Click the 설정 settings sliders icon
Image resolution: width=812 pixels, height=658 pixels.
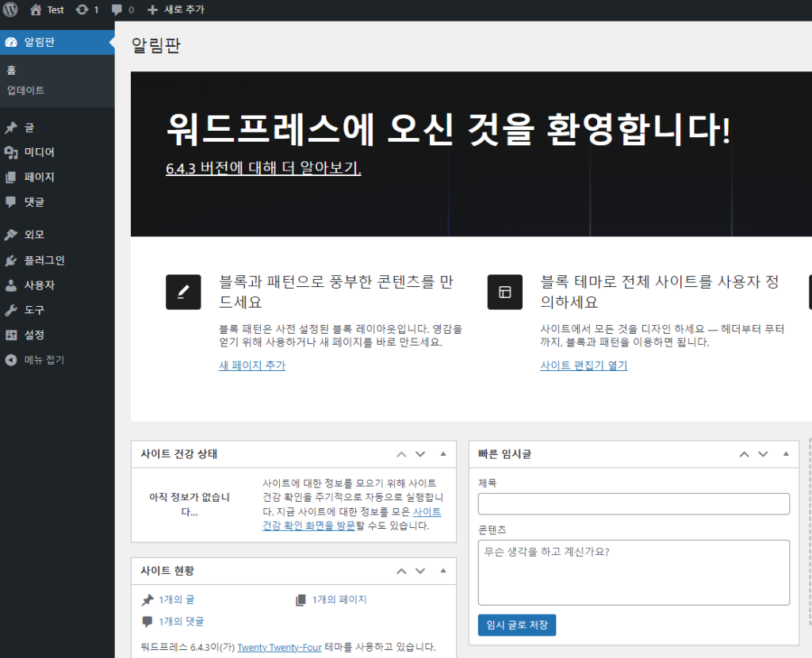coord(11,335)
